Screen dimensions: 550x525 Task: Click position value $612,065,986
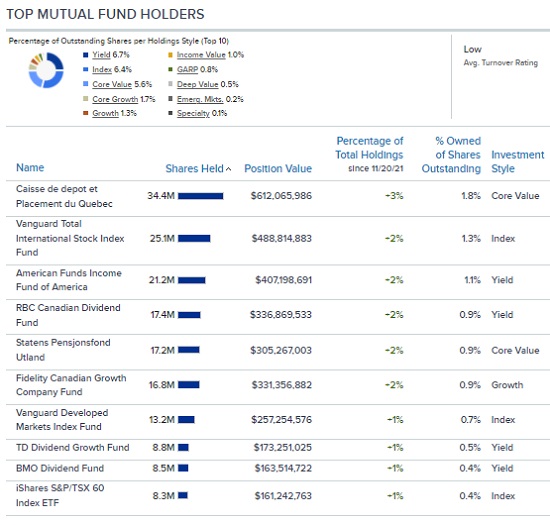(281, 196)
